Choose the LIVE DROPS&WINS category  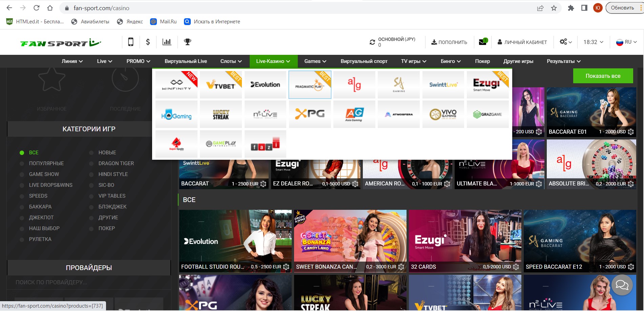coord(50,185)
